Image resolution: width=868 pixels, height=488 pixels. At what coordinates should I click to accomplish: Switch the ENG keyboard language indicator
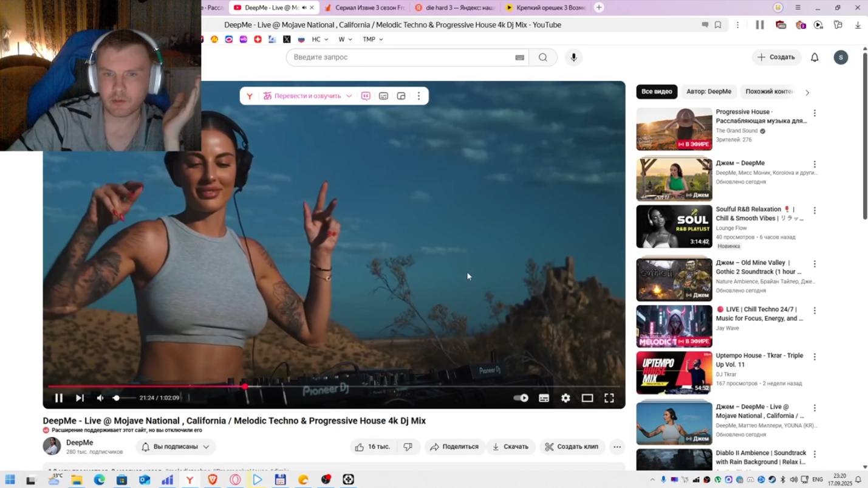(818, 479)
